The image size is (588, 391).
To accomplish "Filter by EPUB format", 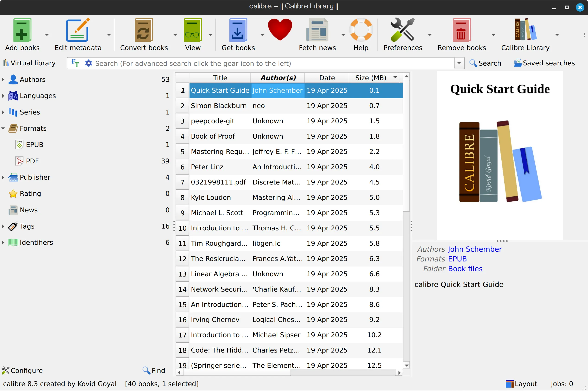I will [x=34, y=145].
